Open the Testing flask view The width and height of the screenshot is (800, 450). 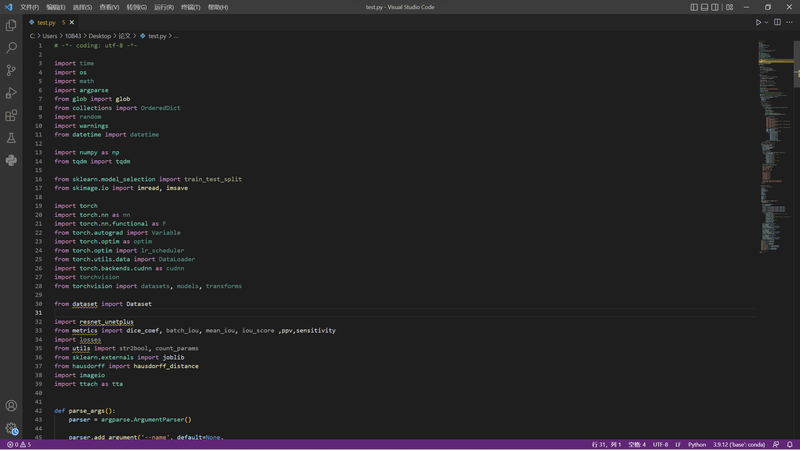11,138
